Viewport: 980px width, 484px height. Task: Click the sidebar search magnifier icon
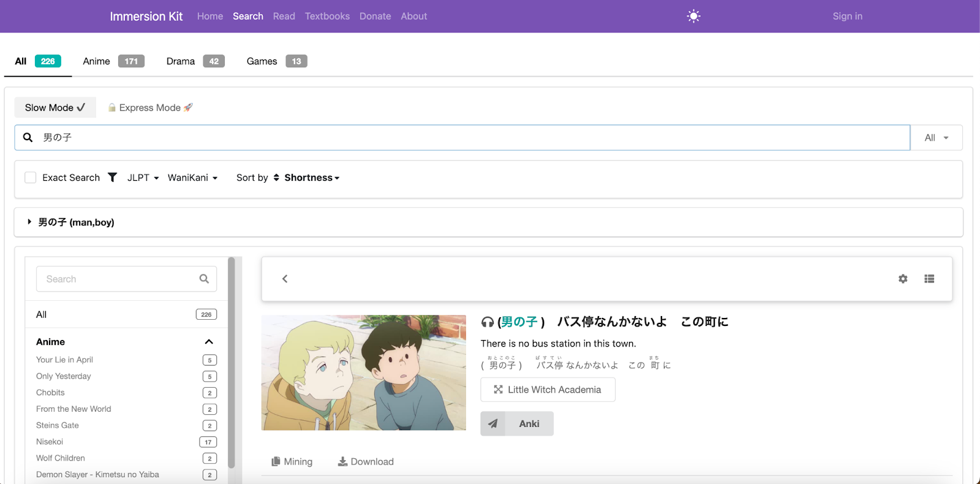tap(204, 279)
